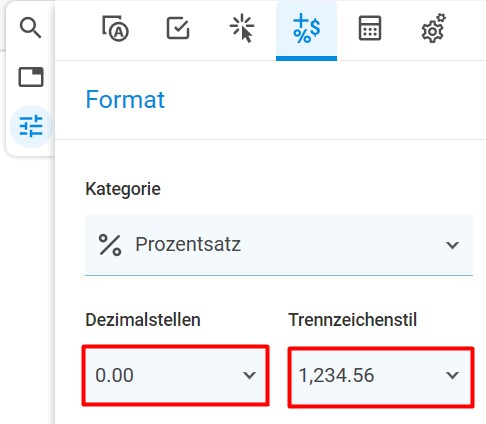The height and width of the screenshot is (424, 486).
Task: Click the percent symbol icon beside Prozentsatz
Action: 110,245
